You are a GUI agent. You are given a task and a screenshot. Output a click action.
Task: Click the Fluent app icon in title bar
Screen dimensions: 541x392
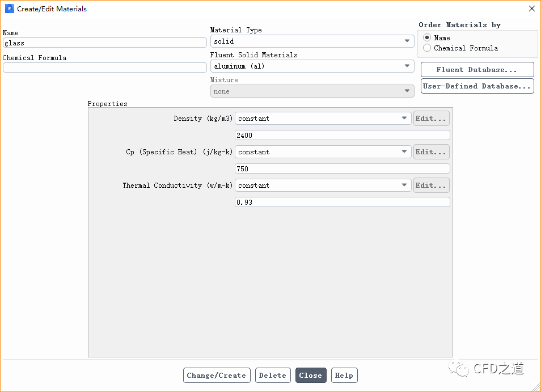pos(9,9)
